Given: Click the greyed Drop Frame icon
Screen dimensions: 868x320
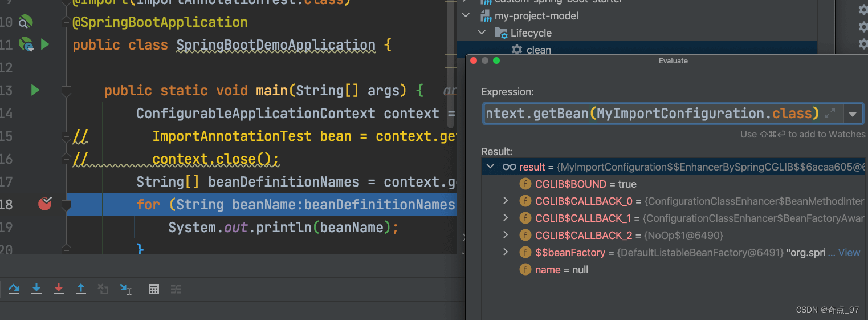Looking at the screenshot, I should [x=103, y=289].
